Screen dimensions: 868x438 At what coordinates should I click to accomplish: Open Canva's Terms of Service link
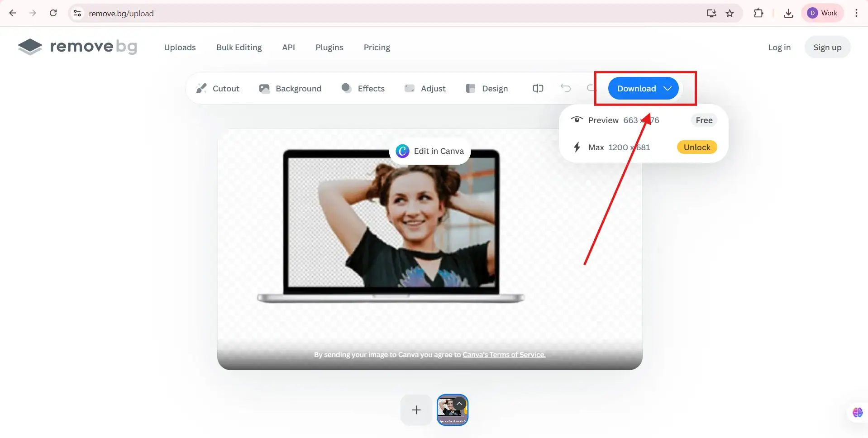point(504,355)
